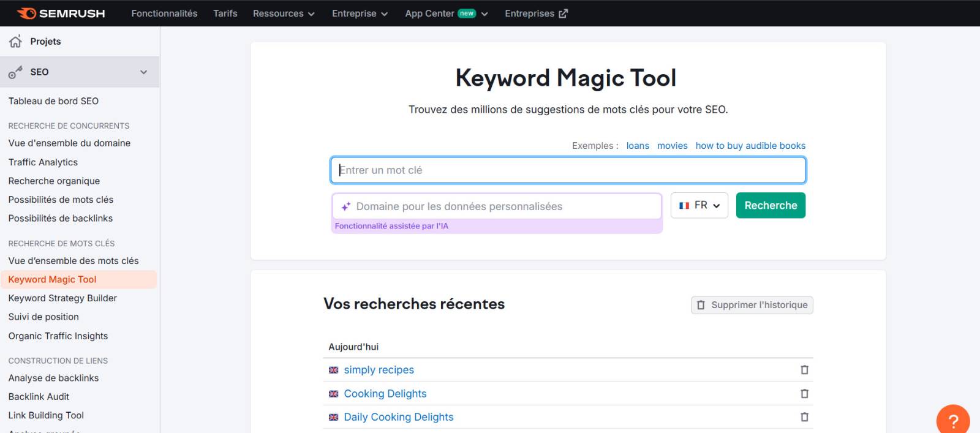Open recent search 'Daily Cooking Delights'
Image resolution: width=980 pixels, height=433 pixels.
[x=399, y=417]
